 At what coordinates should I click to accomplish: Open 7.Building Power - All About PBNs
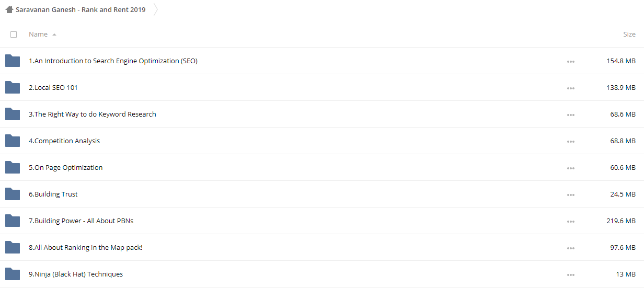(x=81, y=221)
